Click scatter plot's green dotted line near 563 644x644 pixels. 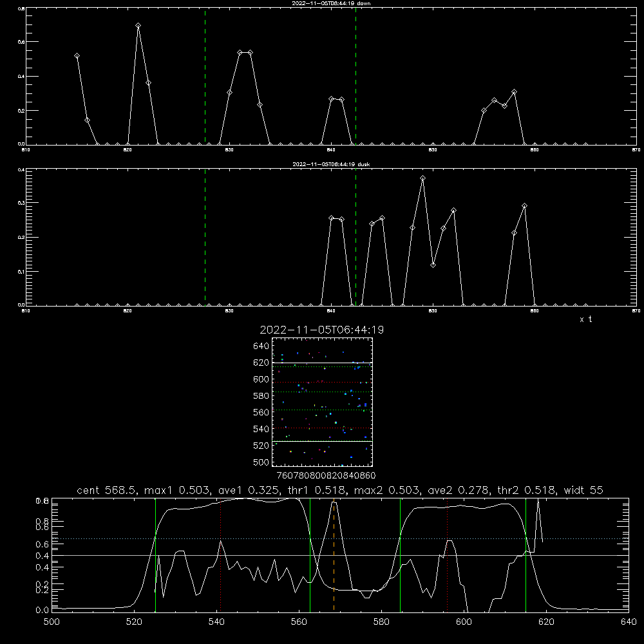[322, 410]
